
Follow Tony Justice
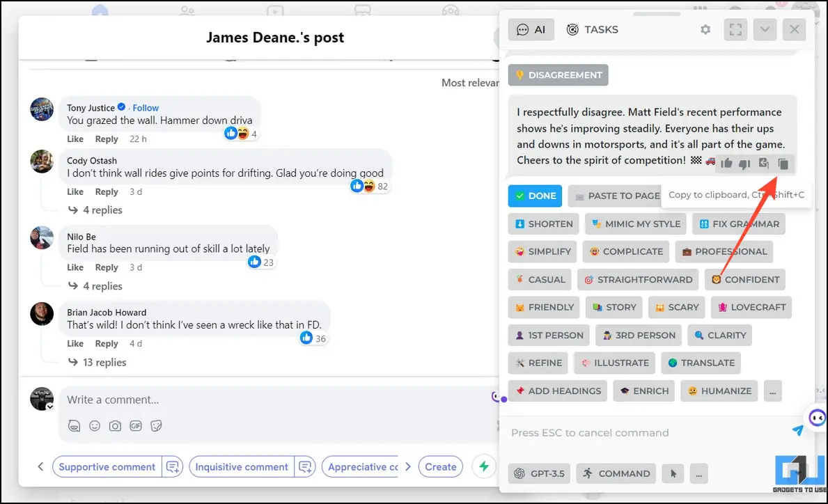tap(146, 108)
